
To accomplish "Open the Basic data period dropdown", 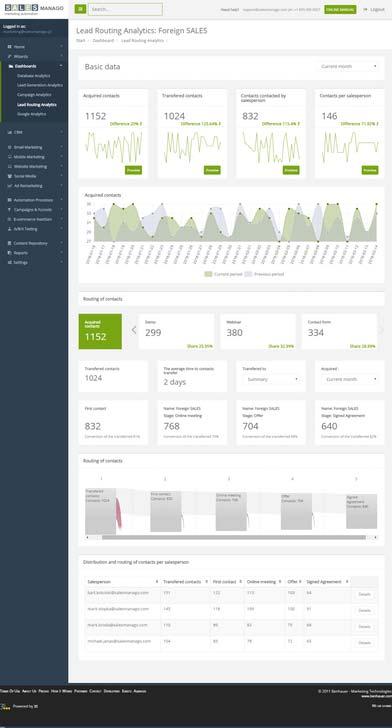I will point(349,66).
